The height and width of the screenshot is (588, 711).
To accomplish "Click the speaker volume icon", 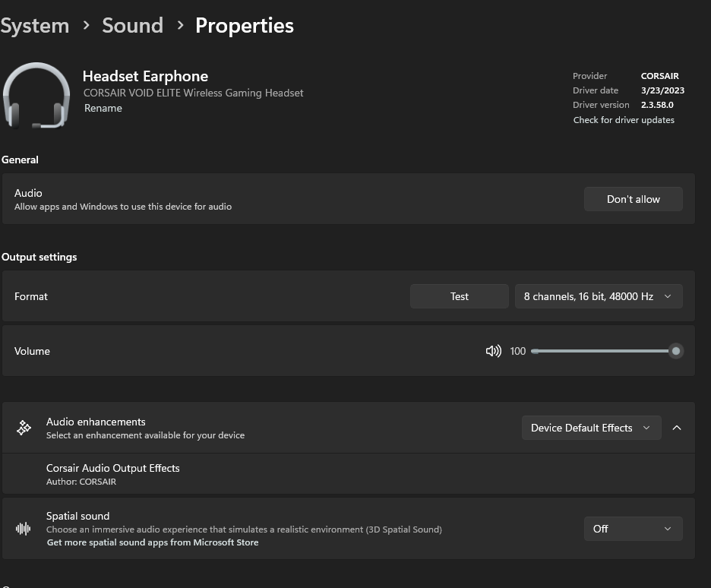I will point(493,350).
